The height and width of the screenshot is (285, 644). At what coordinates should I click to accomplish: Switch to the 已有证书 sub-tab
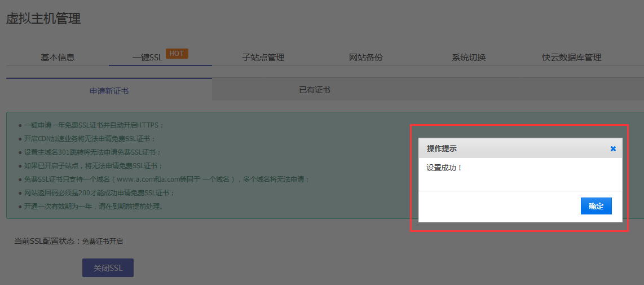point(315,90)
